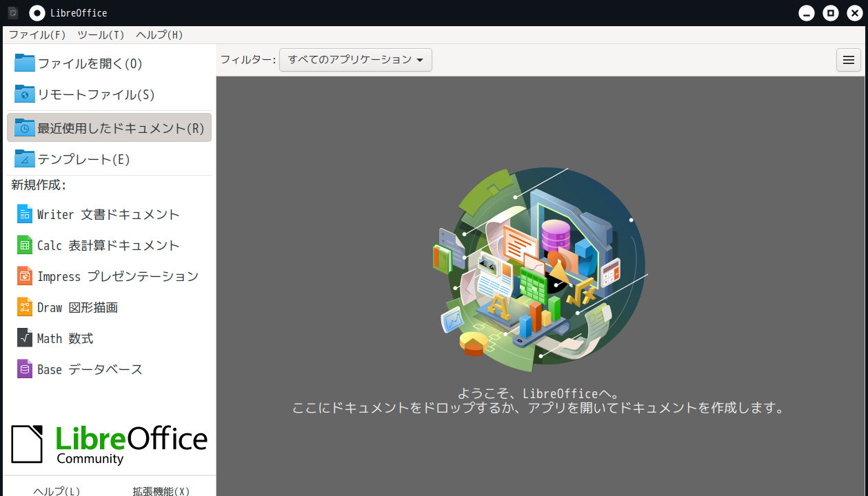Open the hamburger actions menu
This screenshot has height=496, width=868.
[849, 60]
